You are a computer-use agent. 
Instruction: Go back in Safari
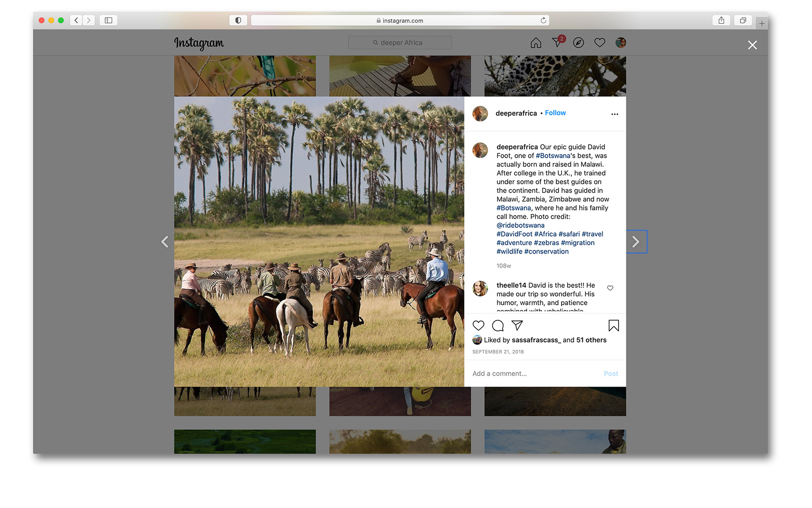point(76,20)
